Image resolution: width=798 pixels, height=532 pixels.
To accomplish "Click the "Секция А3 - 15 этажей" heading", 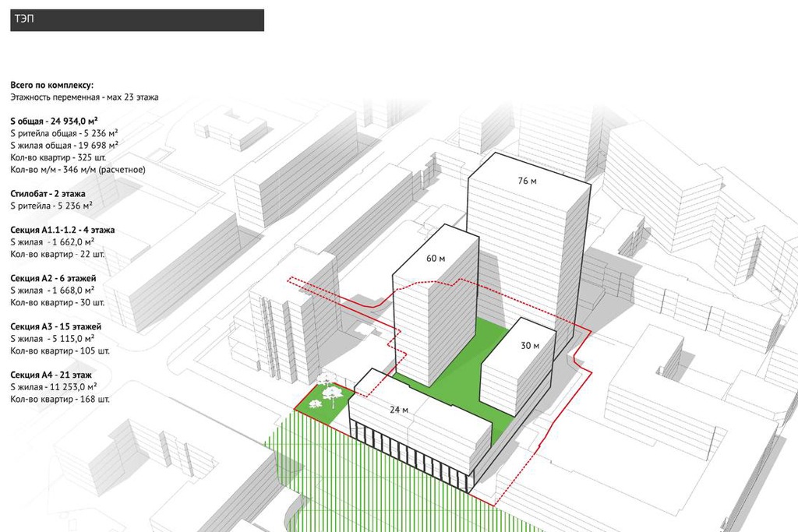I will coord(56,326).
